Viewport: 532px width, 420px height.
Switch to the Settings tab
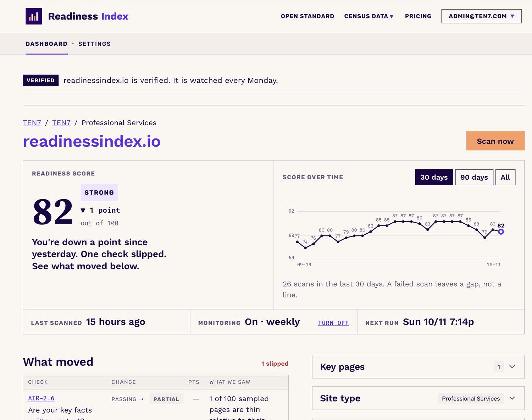(94, 44)
